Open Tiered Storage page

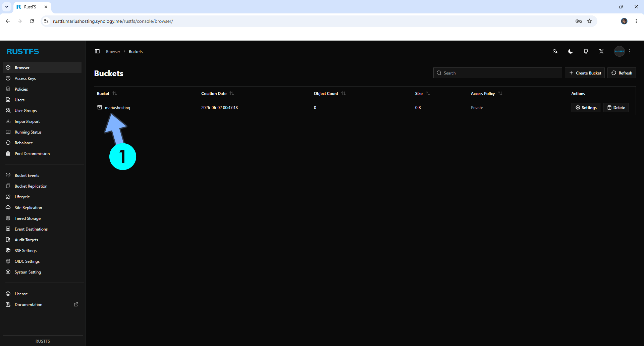coord(42,218)
